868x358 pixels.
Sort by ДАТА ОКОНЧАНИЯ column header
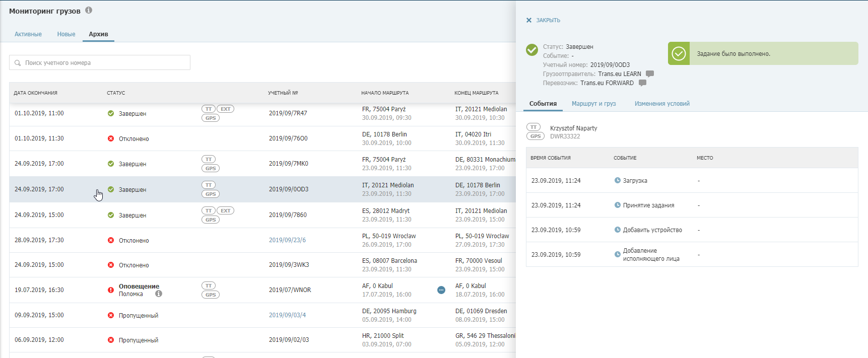click(x=35, y=93)
